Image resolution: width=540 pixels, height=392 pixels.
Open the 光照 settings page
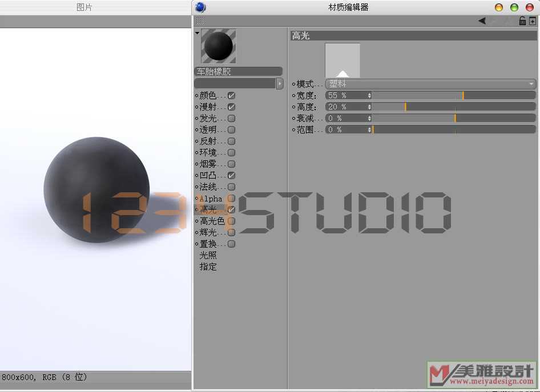tap(208, 255)
